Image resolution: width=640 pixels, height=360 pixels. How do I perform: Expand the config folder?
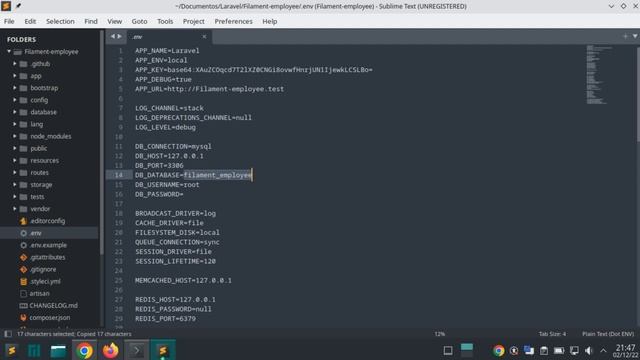15,100
